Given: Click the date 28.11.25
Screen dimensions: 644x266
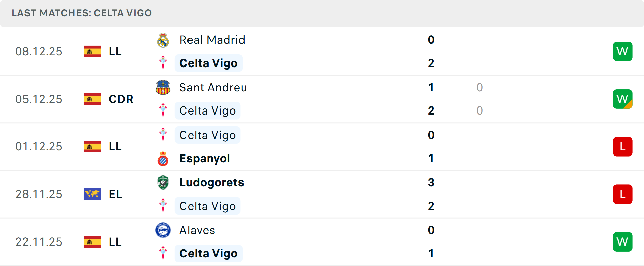Looking at the screenshot, I should pos(39,194).
